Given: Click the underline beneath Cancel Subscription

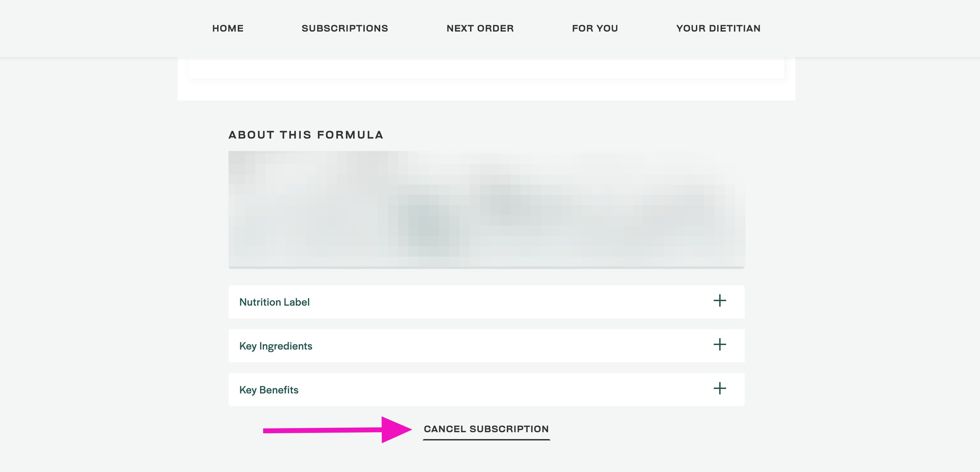Looking at the screenshot, I should (x=486, y=440).
